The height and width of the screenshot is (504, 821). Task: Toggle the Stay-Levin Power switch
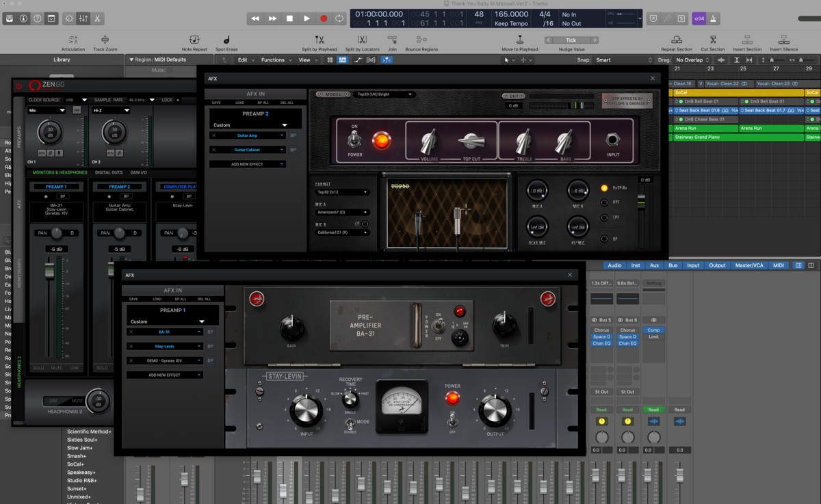pyautogui.click(x=452, y=418)
